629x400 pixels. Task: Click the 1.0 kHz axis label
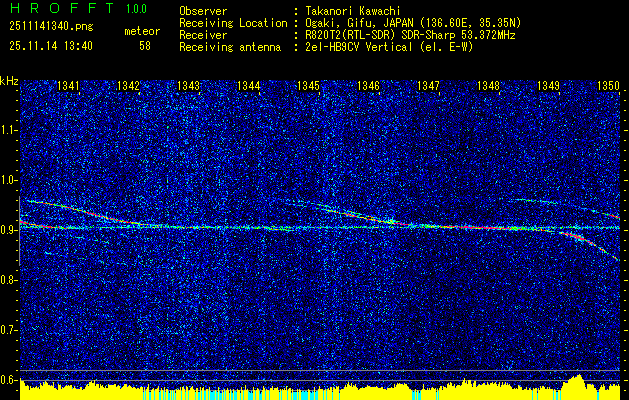click(x=8, y=181)
